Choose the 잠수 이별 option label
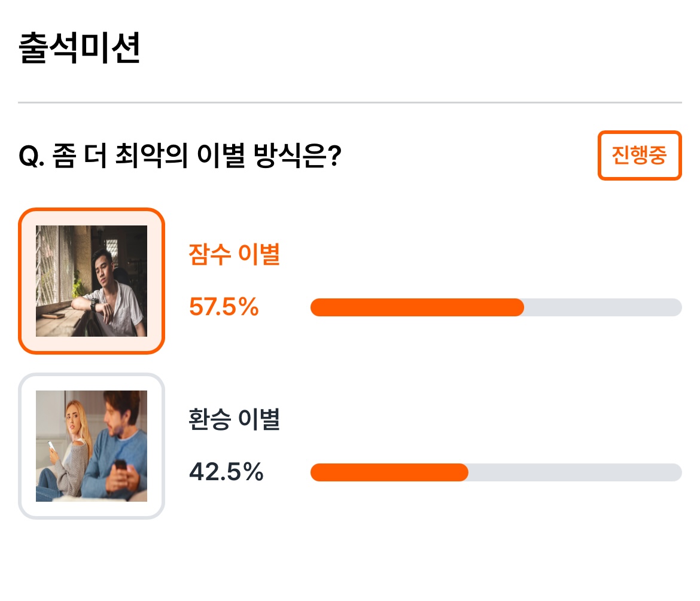700x601 pixels. pos(235,254)
